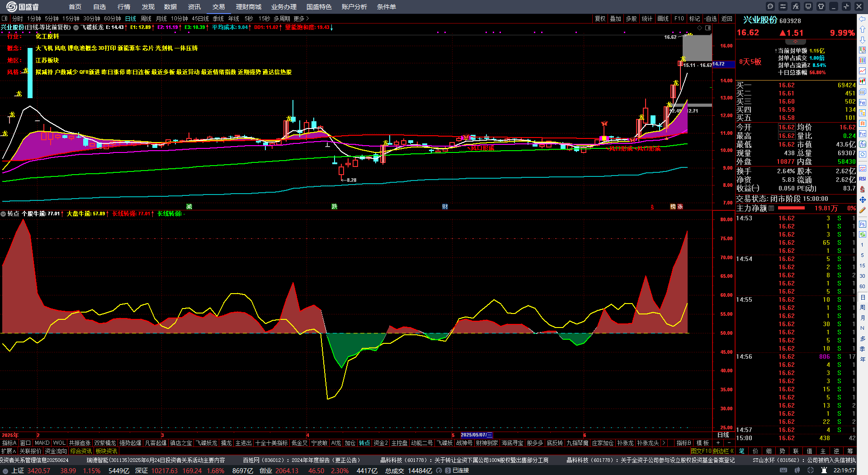Open the 指标B selector
The image size is (868, 475).
click(x=684, y=443)
